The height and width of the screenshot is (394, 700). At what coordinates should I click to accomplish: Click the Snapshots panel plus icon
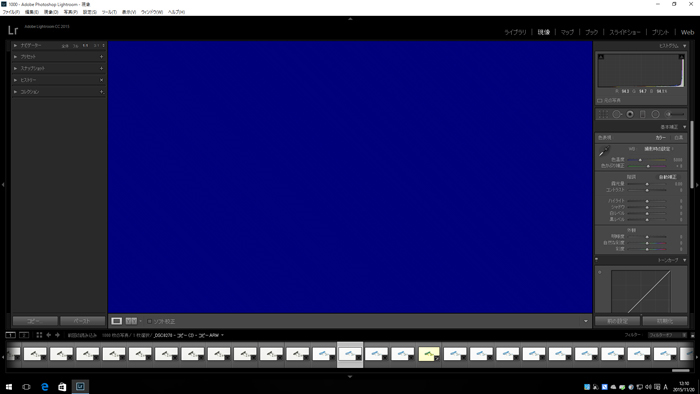(101, 68)
